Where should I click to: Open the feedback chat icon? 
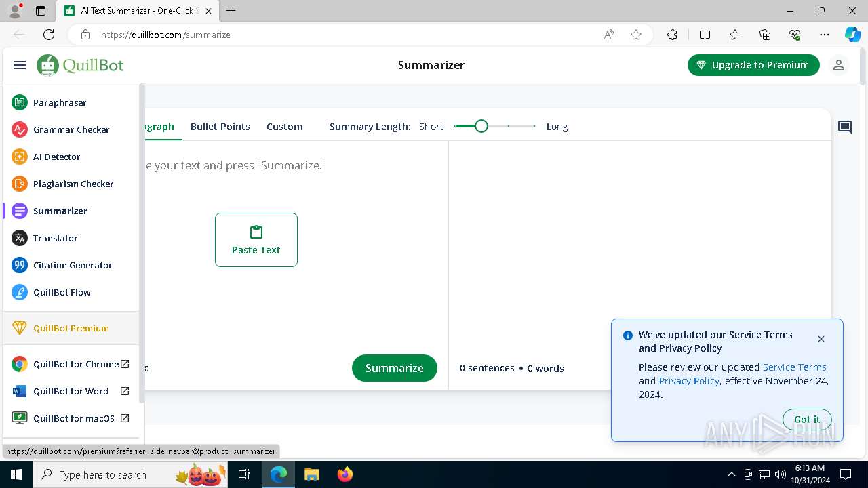(845, 127)
